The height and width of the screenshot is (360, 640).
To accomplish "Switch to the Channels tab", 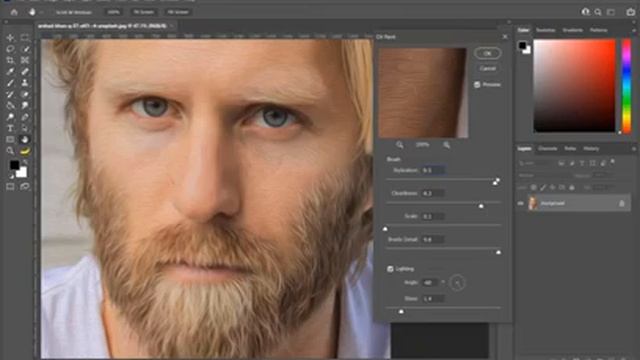I will coord(547,149).
